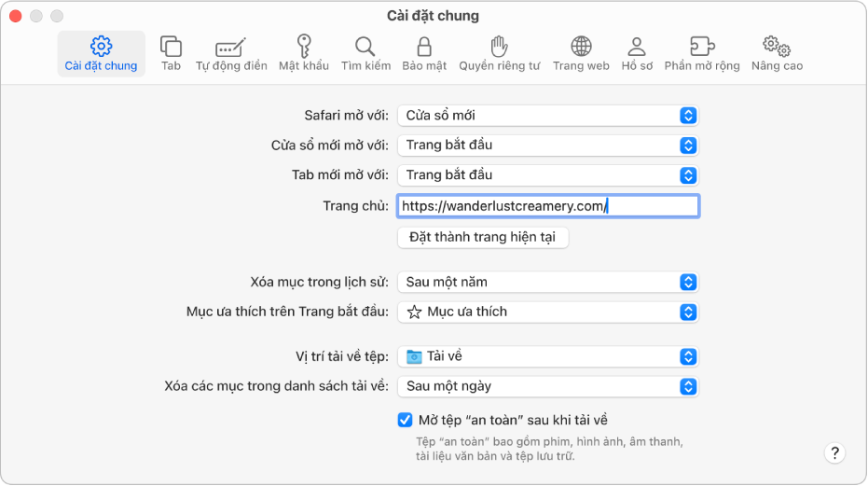Viewport: 868px width, 486px height.
Task: Switch to the Hồ sơ tab
Action: coord(637,53)
